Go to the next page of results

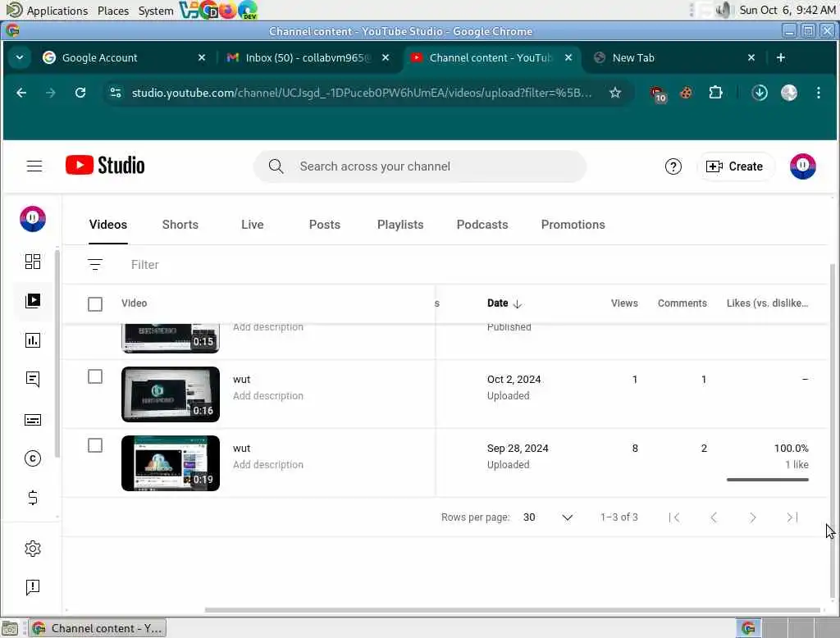(x=753, y=517)
